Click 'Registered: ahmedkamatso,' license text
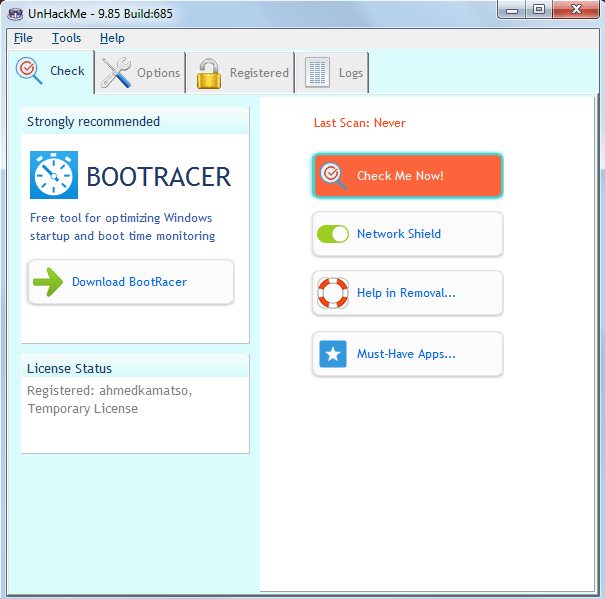 (x=110, y=391)
